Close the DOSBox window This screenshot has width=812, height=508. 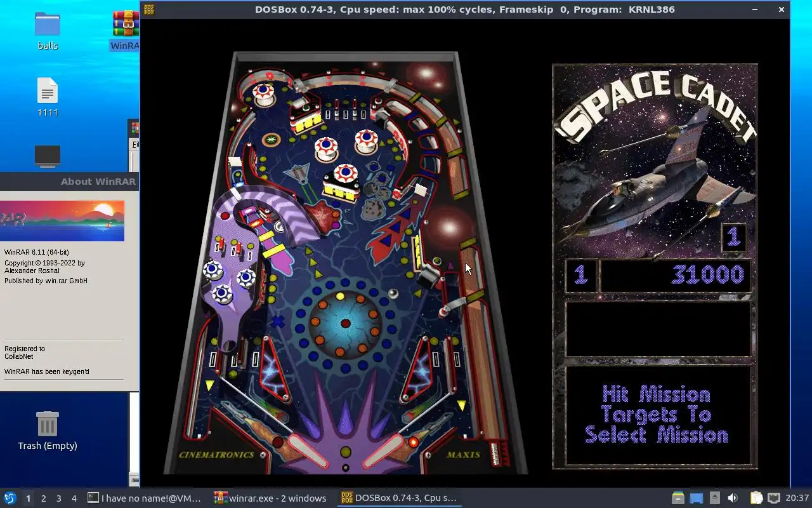tap(782, 10)
